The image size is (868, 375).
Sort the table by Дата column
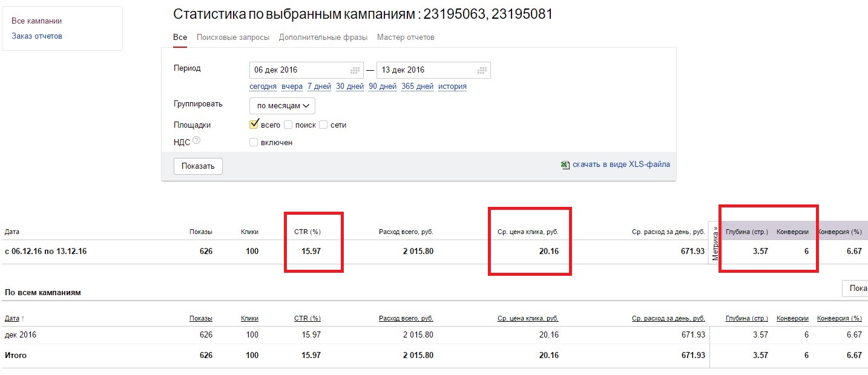12,318
